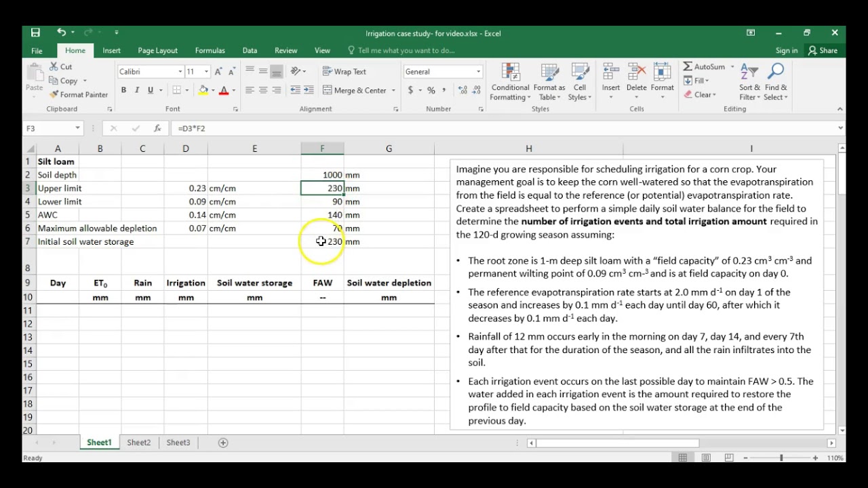
Task: Toggle Merge & Center
Action: point(355,90)
